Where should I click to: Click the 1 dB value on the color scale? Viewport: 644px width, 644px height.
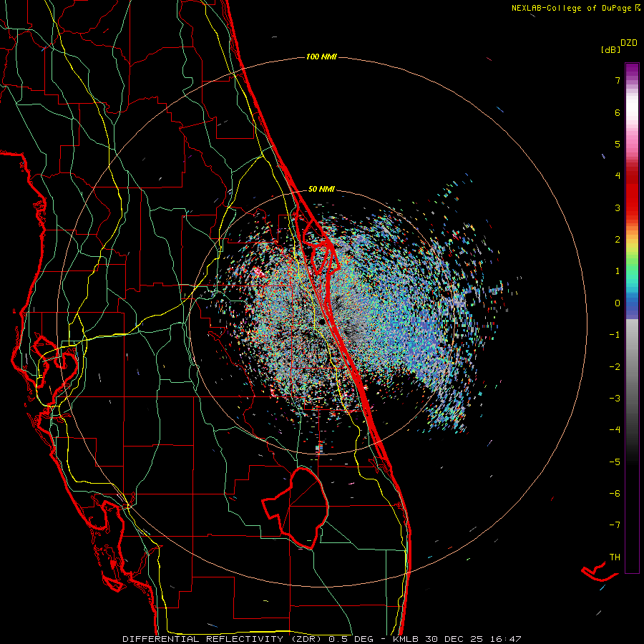tap(618, 271)
